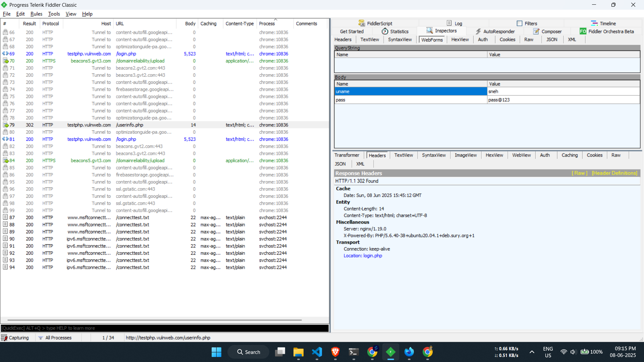Toggle the Filters checkbox
The image size is (644, 362).
click(x=520, y=23)
